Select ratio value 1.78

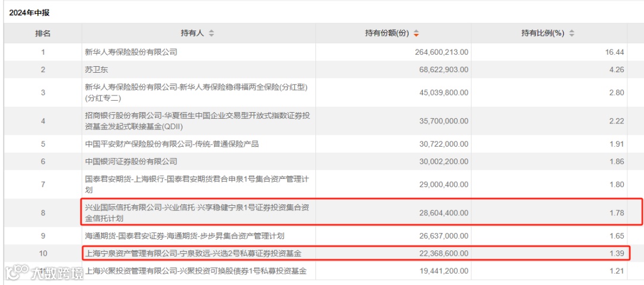pyautogui.click(x=617, y=213)
